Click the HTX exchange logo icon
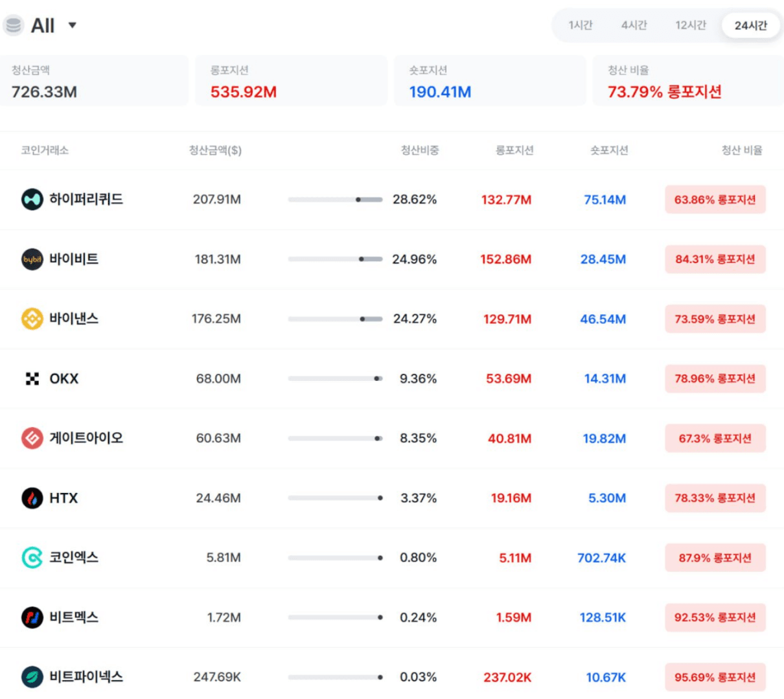 (x=32, y=498)
